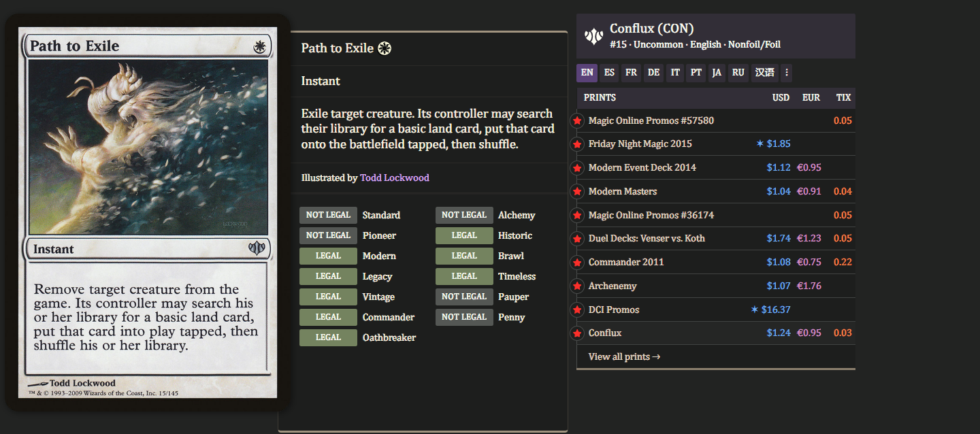Click the €1.76 Archenemy EUR price
This screenshot has width=980, height=434.
pos(809,286)
